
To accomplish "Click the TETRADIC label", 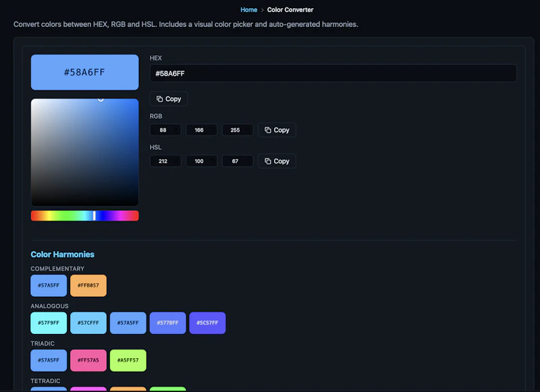I will pos(45,381).
